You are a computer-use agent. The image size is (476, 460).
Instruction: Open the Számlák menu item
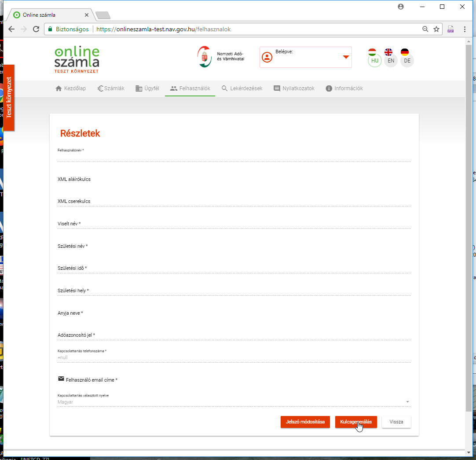(111, 88)
